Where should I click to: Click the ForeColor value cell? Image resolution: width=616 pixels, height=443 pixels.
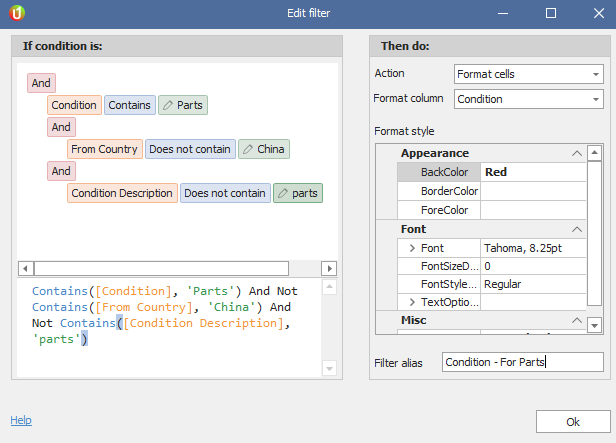click(533, 210)
